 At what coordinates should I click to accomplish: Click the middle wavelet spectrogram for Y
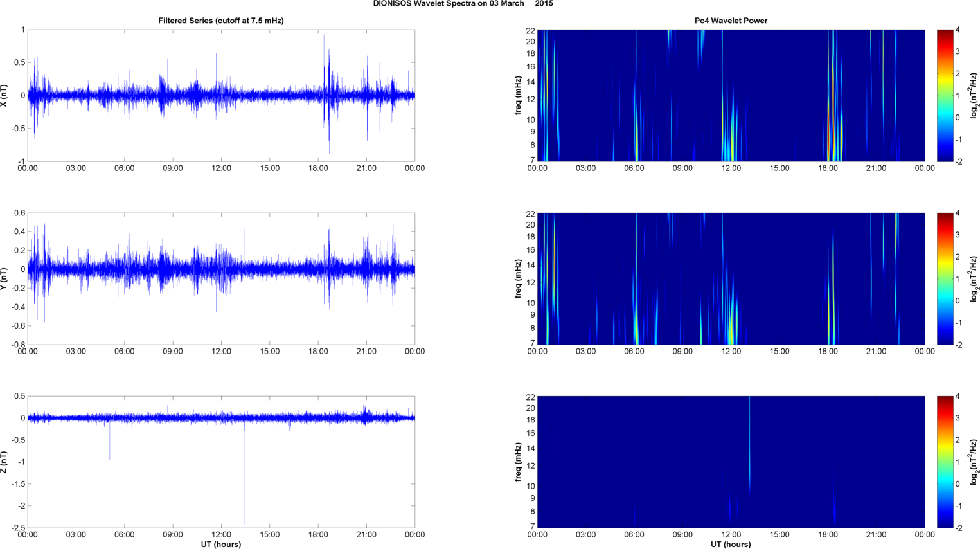point(731,278)
